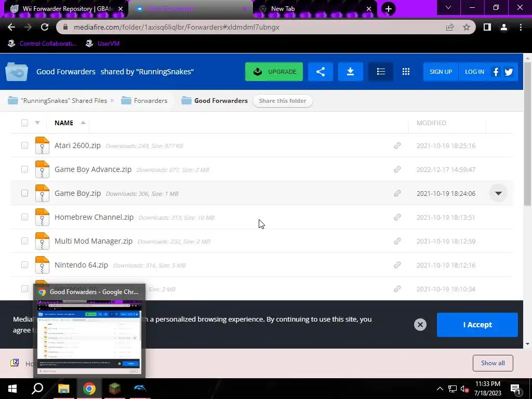Viewport: 532px width, 399px height.
Task: Open Control Collaborati... bookmark
Action: (42, 44)
